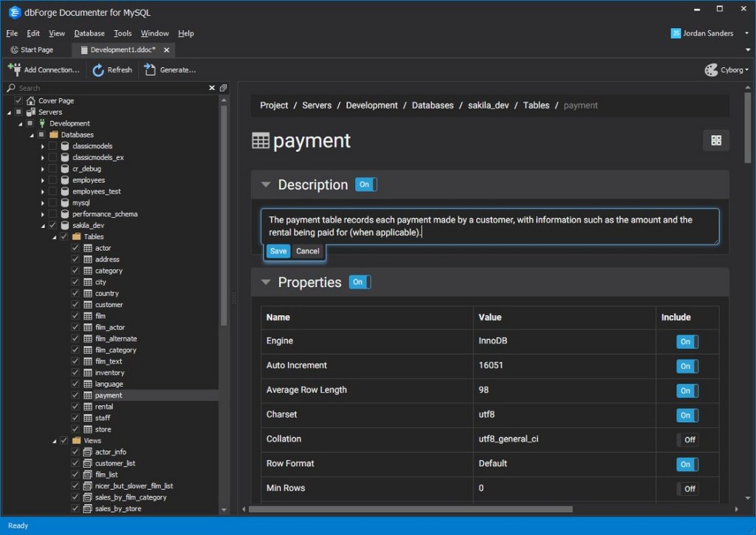
Task: Click the layout grid icon beside payment title
Action: 716,140
